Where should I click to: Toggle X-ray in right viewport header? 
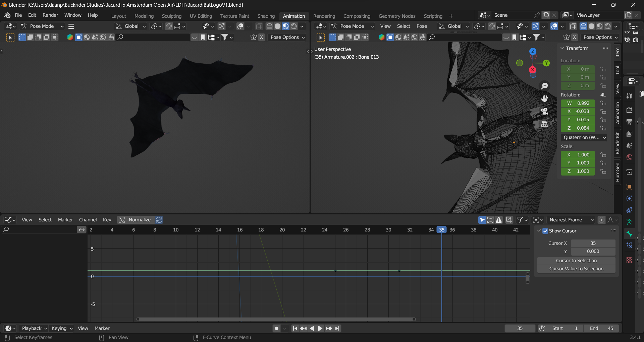(x=573, y=26)
